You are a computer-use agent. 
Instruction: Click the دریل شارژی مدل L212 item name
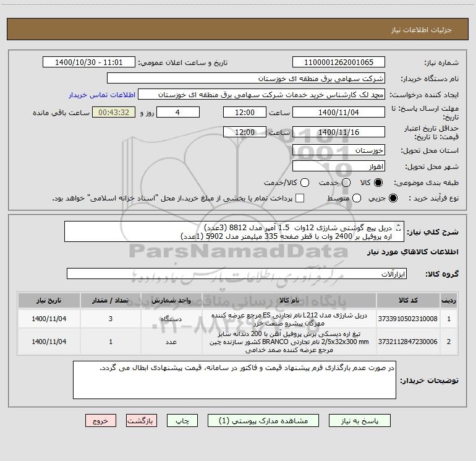coord(289,319)
